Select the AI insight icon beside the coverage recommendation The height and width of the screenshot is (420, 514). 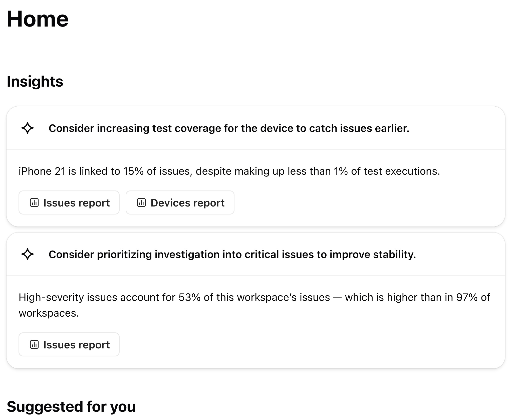(x=28, y=128)
